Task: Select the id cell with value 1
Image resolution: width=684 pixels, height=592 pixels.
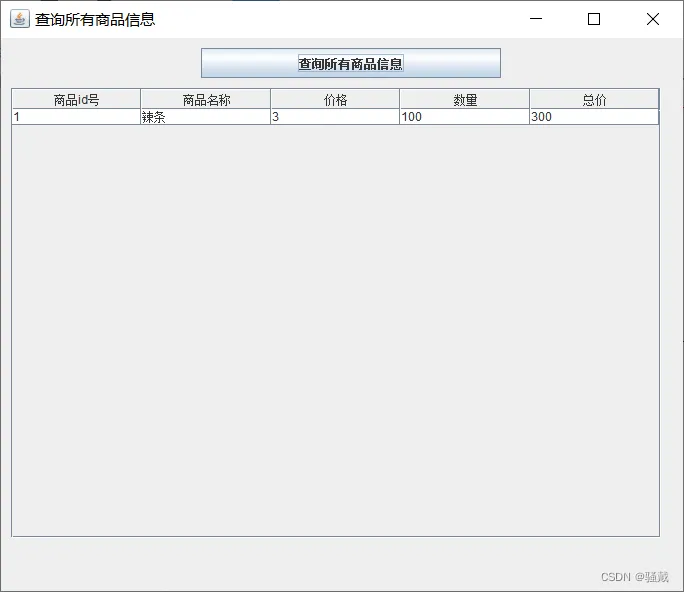Action: tap(76, 117)
